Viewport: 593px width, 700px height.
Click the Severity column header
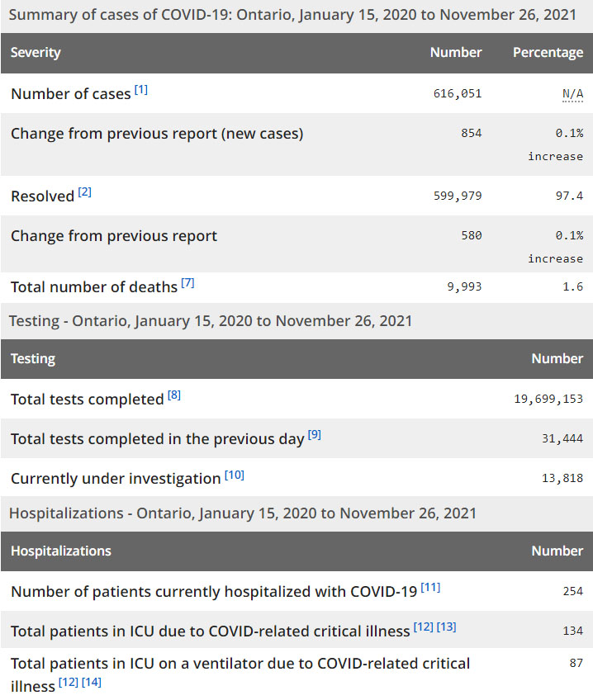pyautogui.click(x=36, y=53)
